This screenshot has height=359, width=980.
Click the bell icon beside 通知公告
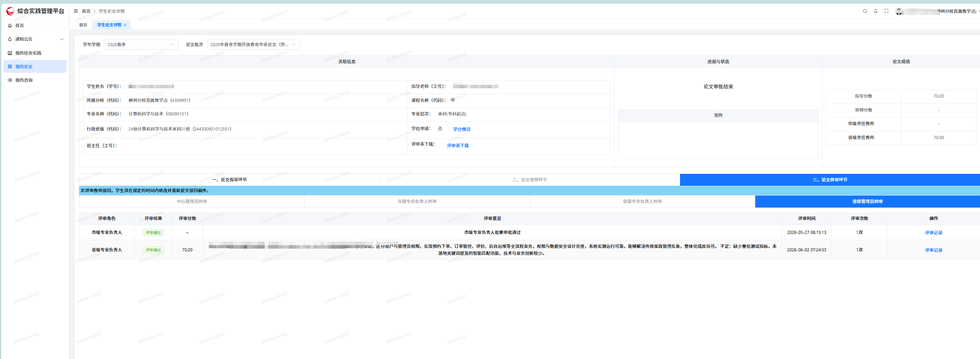click(10, 39)
